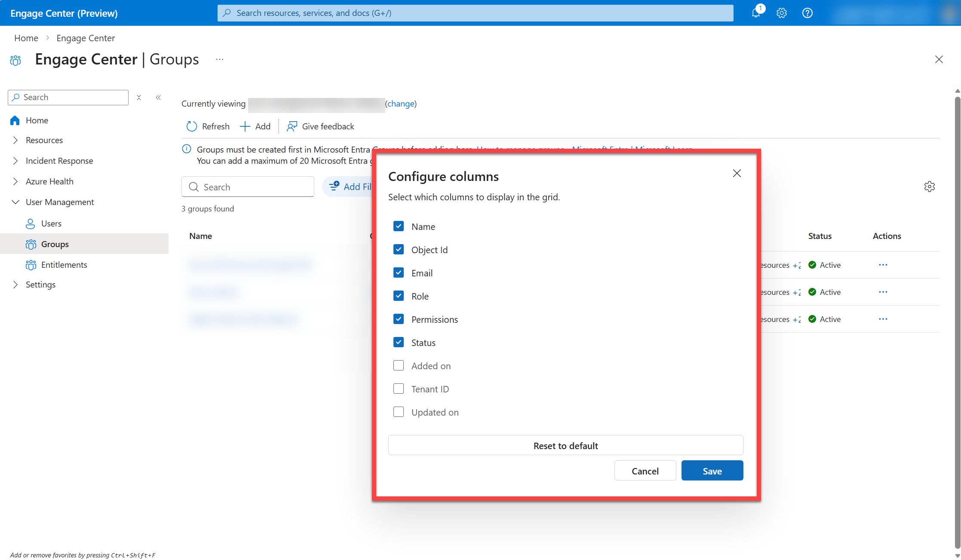Enable the Tenant ID column checkbox
This screenshot has width=961, height=560.
(399, 389)
